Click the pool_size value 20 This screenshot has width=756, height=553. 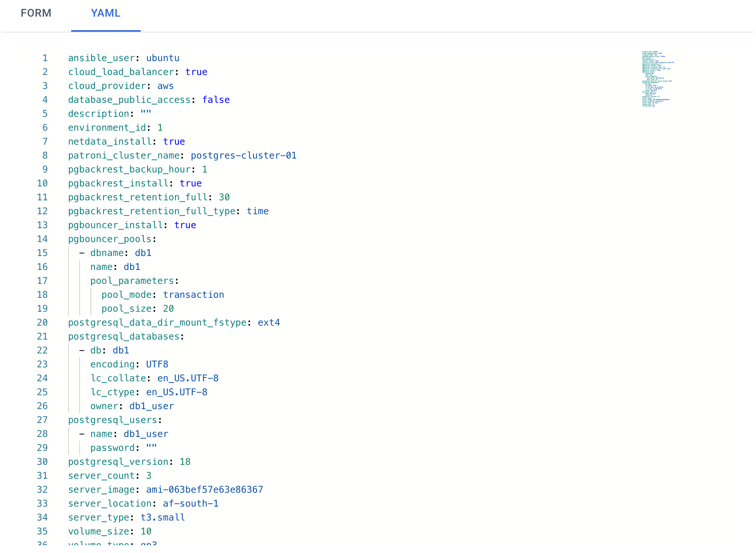[168, 309]
